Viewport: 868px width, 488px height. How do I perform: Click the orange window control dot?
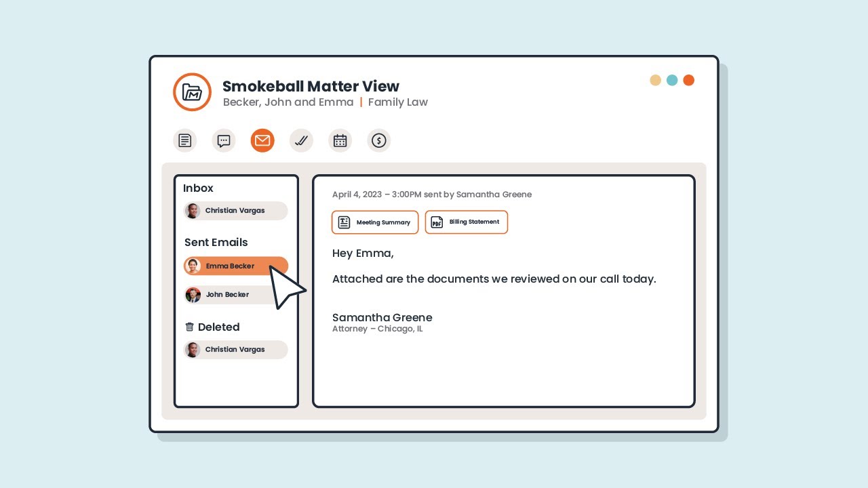688,80
